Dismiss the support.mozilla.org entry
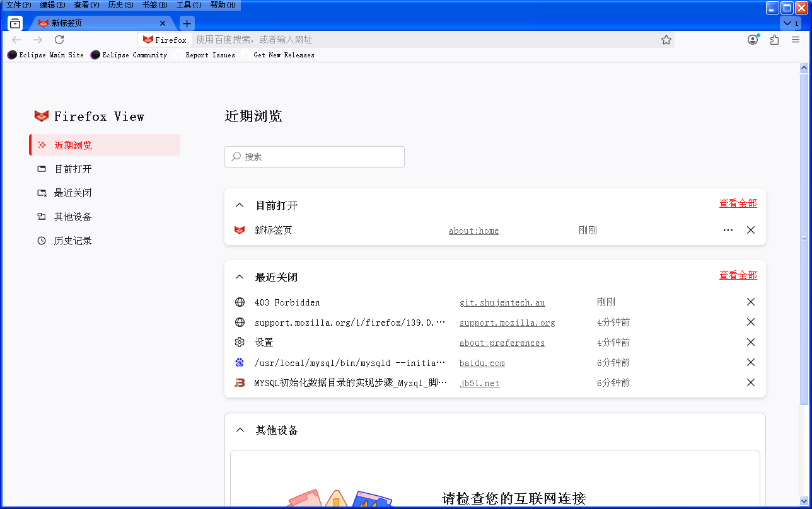812x509 pixels. (x=751, y=322)
